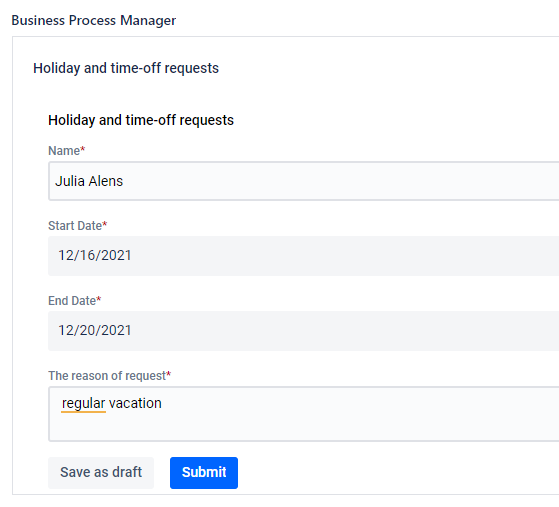The height and width of the screenshot is (507, 559).
Task: Select the 12/20/2021 date value
Action: pos(95,331)
